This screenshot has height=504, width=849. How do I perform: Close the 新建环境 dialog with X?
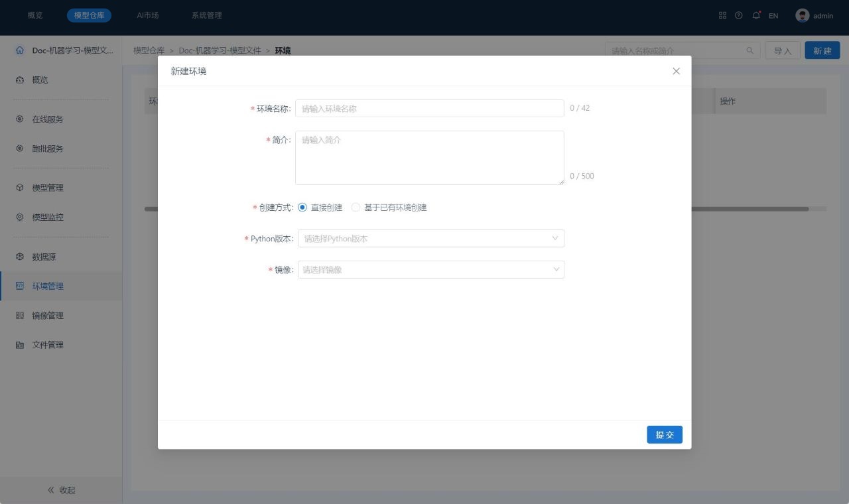coord(676,71)
